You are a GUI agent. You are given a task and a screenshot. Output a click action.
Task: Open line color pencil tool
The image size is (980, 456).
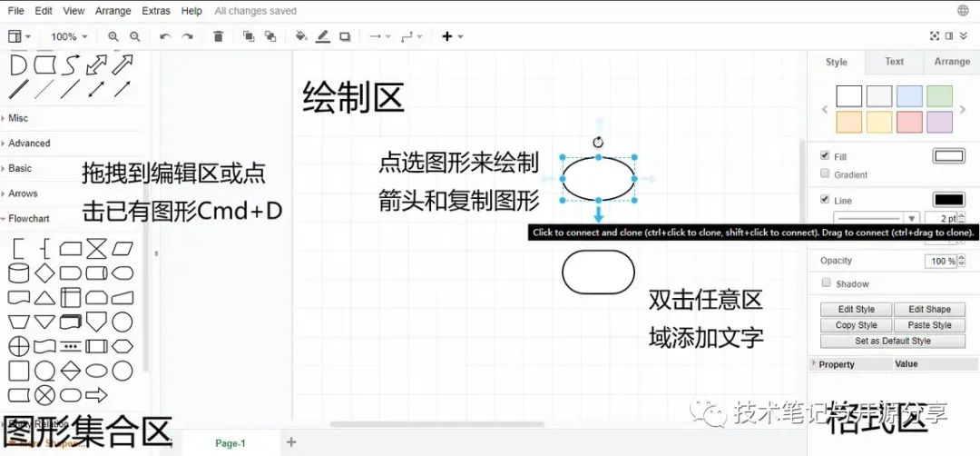322,37
